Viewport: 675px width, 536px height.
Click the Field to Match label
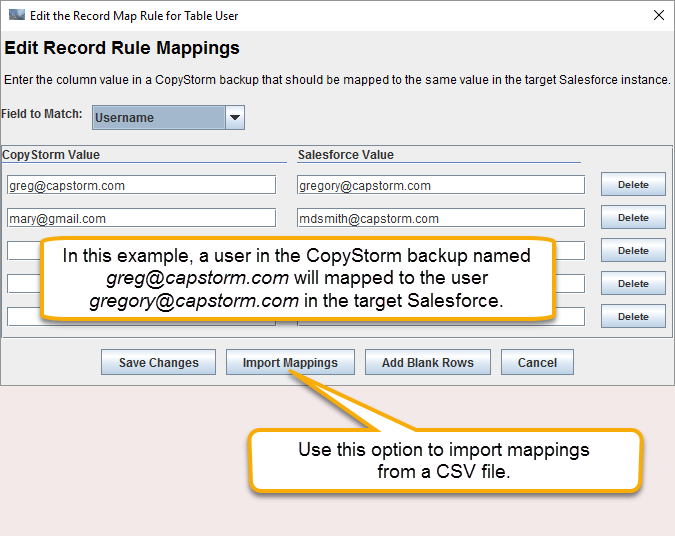coord(41,114)
